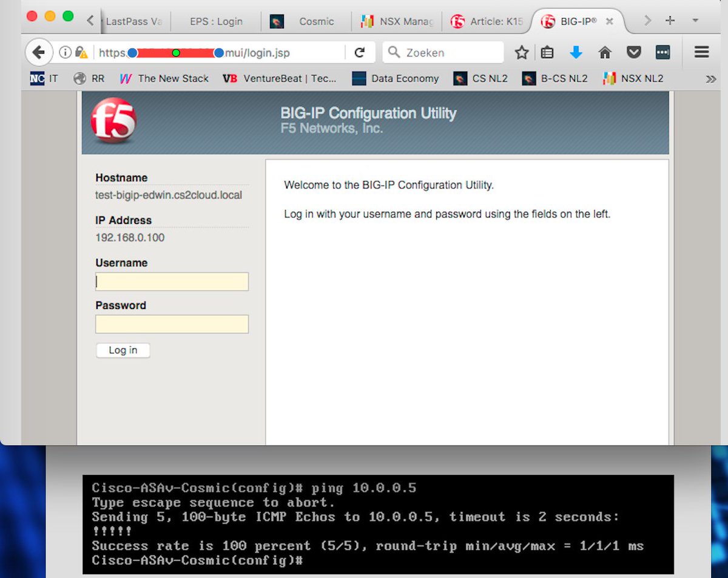This screenshot has width=728, height=578.
Task: Focus the Password input field
Action: pos(172,324)
